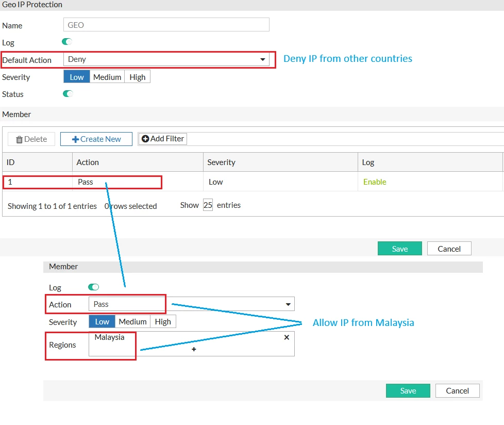The height and width of the screenshot is (425, 504).
Task: Click the Name field containing GEO
Action: click(166, 25)
